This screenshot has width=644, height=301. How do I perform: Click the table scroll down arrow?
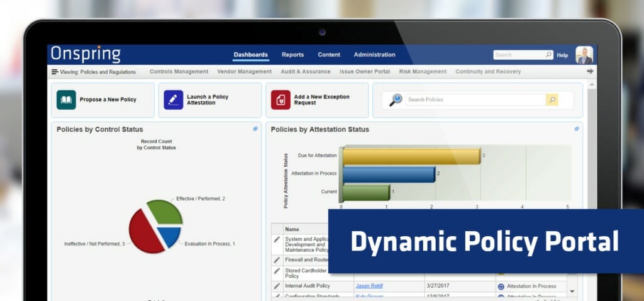click(x=572, y=291)
